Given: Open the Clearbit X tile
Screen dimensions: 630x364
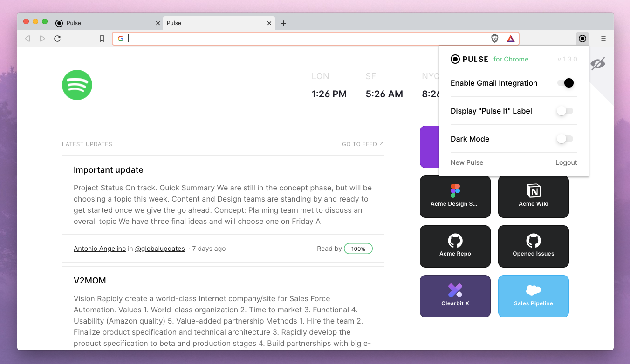Looking at the screenshot, I should click(x=455, y=296).
